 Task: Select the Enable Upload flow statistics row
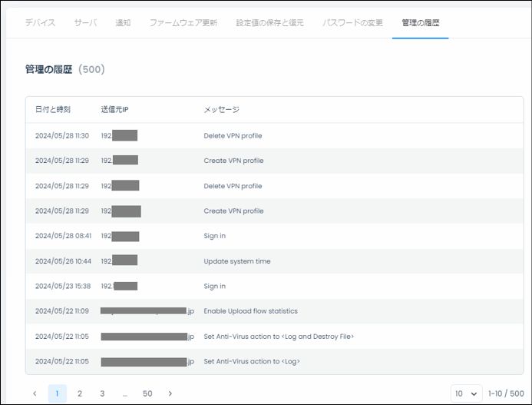pos(250,311)
